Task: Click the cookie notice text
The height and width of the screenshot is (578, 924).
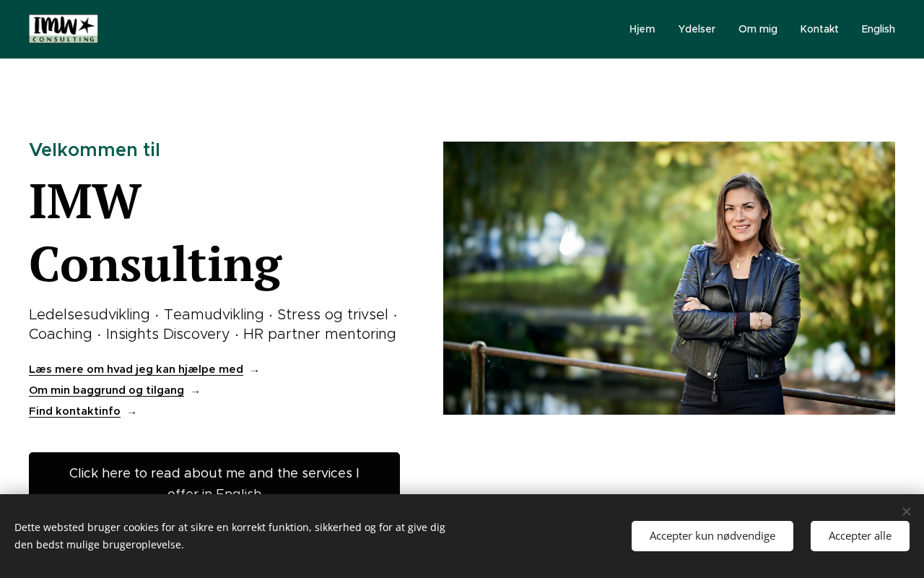Action: click(x=230, y=536)
